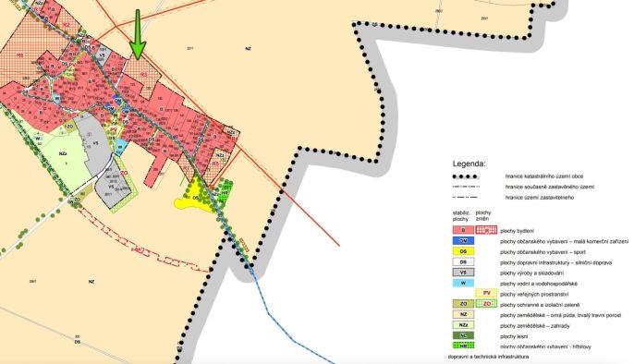This screenshot has width=634, height=364.
Task: Click the gray 'VS' legend swatch
Action: tap(463, 273)
